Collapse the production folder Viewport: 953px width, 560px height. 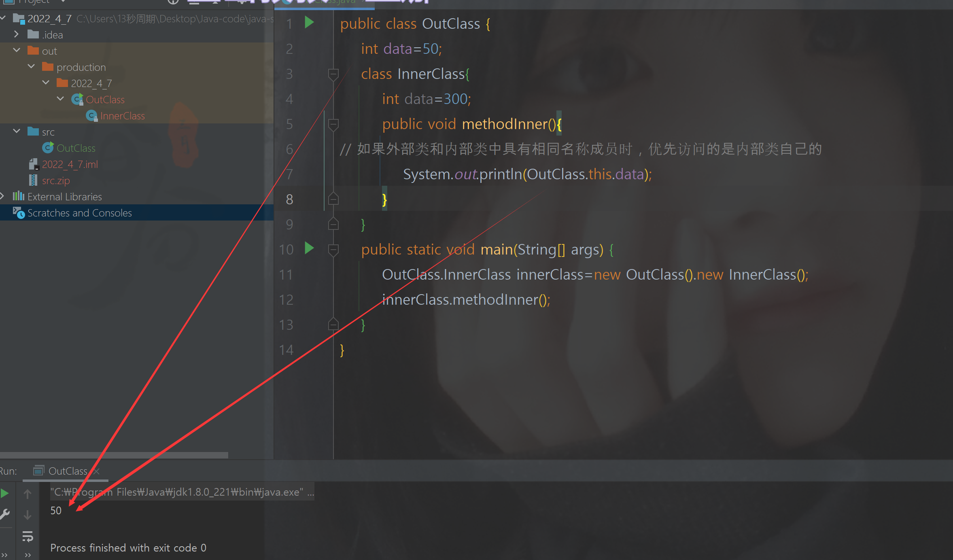(31, 66)
